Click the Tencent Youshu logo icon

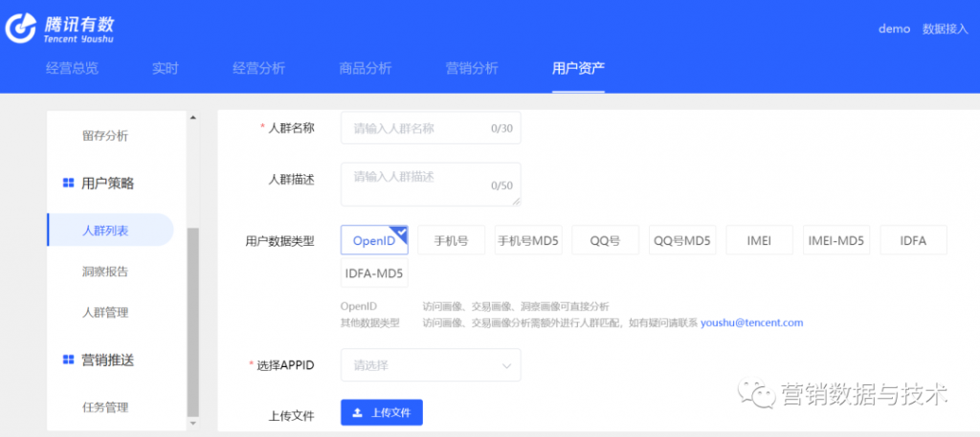[x=21, y=29]
